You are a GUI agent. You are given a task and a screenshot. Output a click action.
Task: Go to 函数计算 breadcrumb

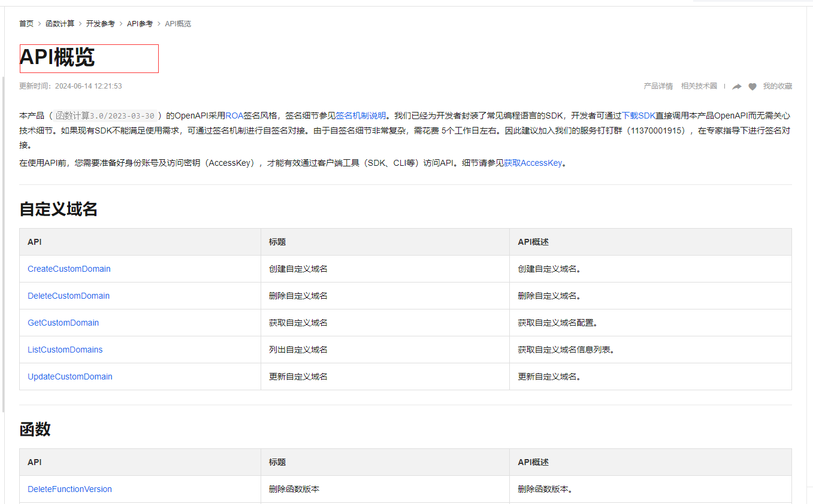pos(60,23)
